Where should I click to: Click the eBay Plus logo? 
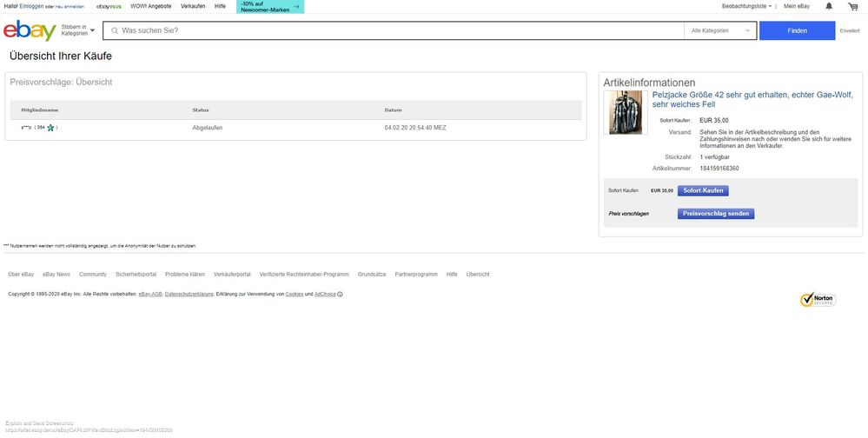click(109, 6)
